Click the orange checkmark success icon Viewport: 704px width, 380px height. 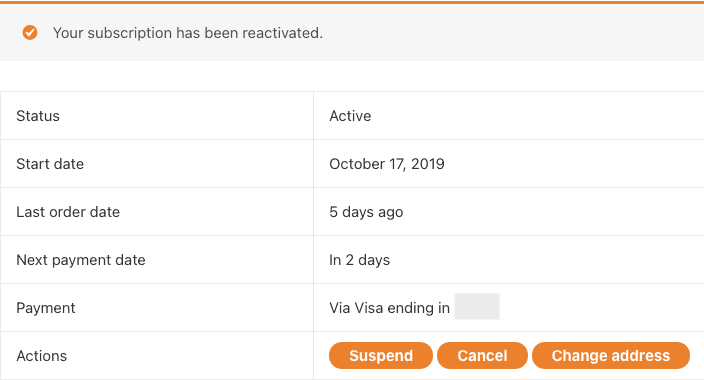click(30, 33)
